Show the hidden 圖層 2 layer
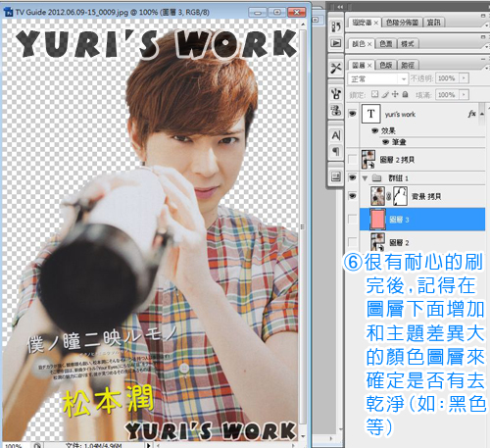 pyautogui.click(x=352, y=242)
